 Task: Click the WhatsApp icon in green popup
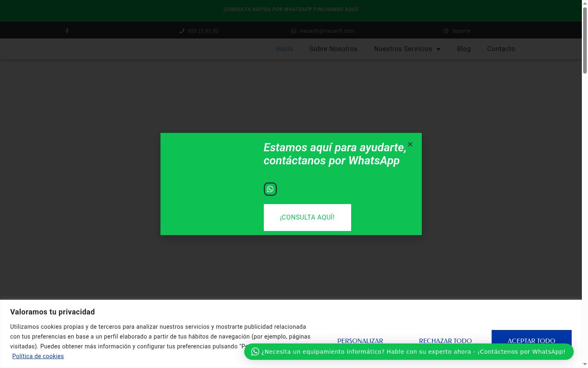(x=270, y=189)
